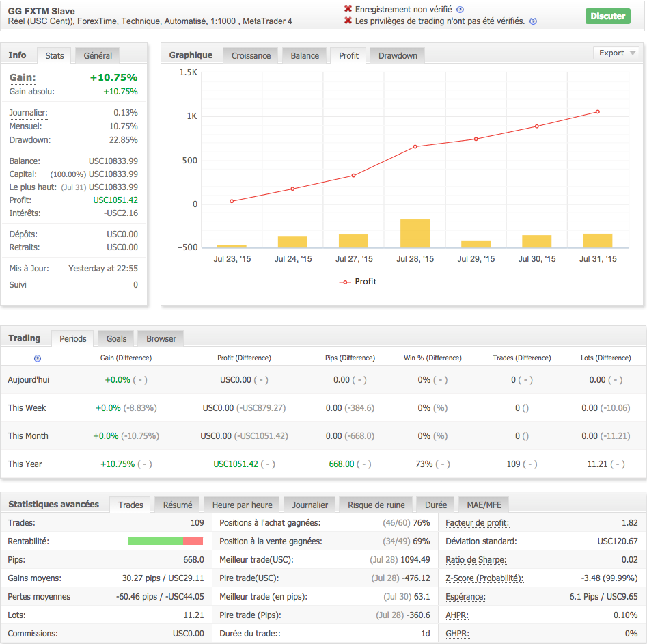Click red X icon beside trading privileges line
This screenshot has height=644, width=647.
348,21
